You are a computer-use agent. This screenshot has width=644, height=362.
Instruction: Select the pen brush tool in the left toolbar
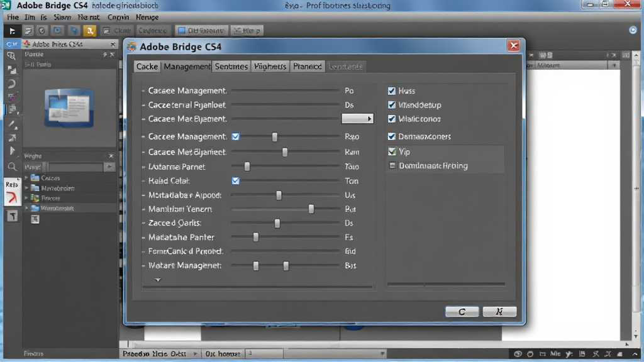[13, 124]
